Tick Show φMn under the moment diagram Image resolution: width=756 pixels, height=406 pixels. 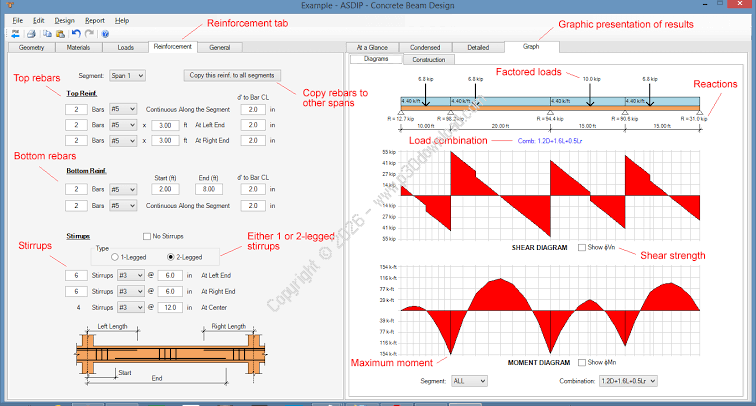point(582,362)
